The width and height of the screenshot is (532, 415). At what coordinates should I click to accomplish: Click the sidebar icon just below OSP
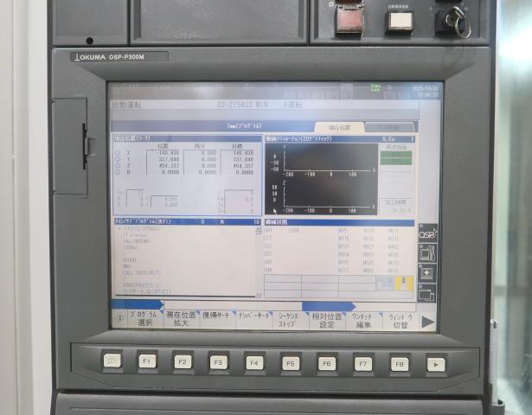427,252
